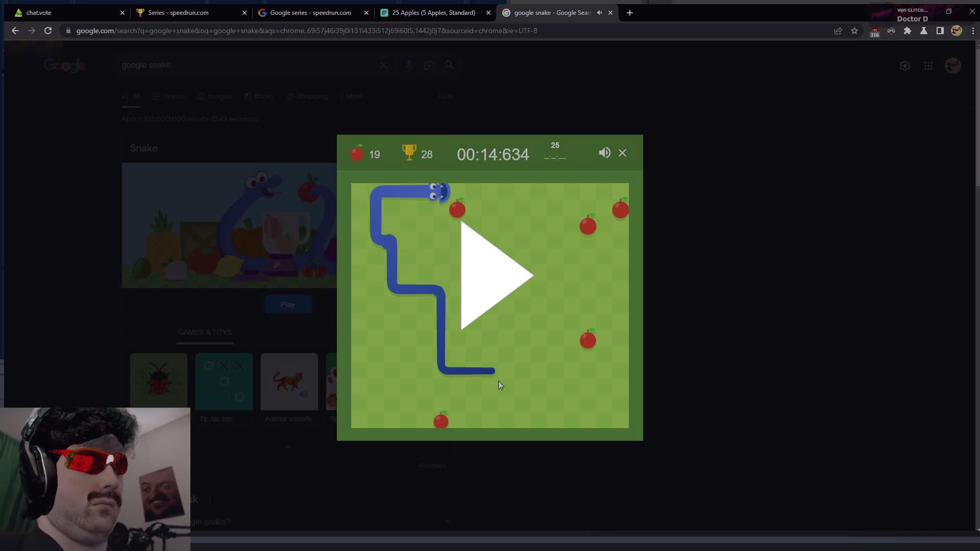
Task: Collapse the games panel with up chevron
Action: tap(288, 447)
